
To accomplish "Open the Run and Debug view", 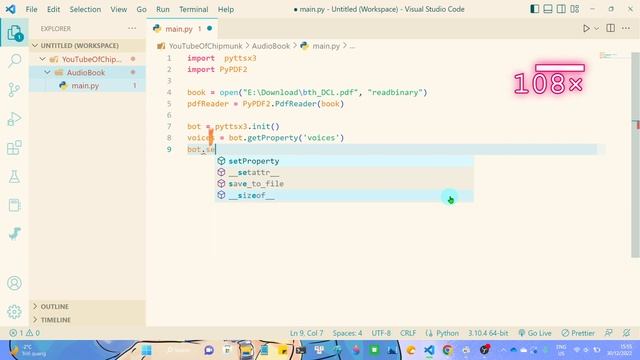I will 14,119.
